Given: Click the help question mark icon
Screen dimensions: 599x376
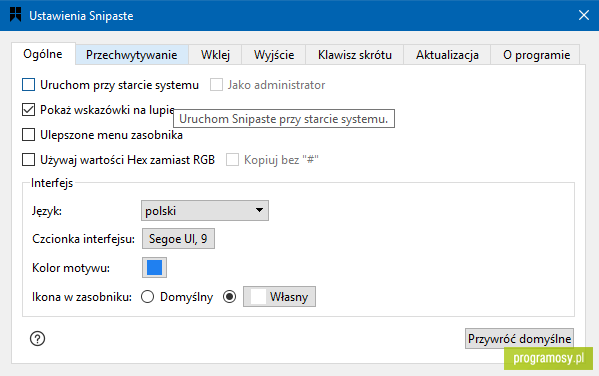Looking at the screenshot, I should (37, 339).
